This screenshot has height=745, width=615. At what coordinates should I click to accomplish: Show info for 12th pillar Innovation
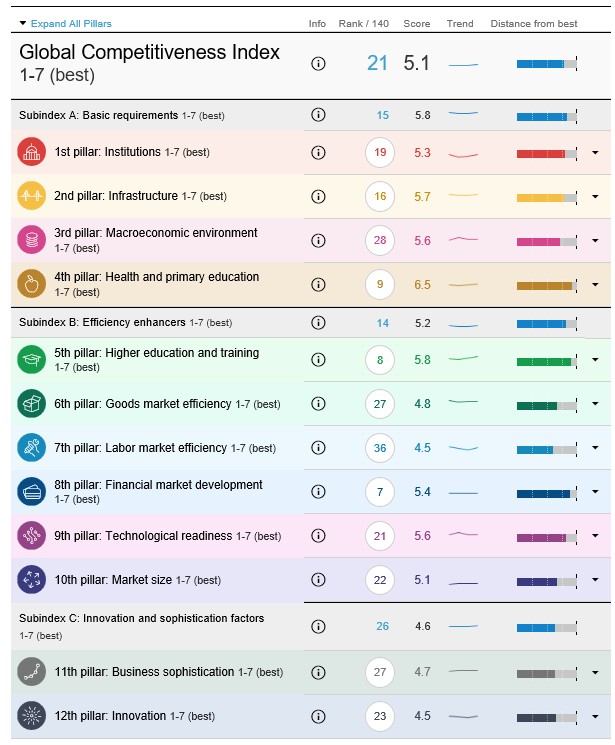click(x=318, y=716)
